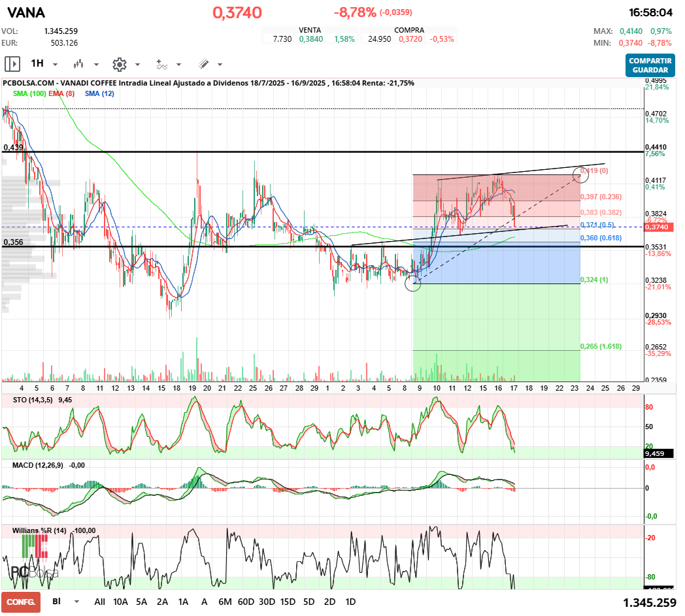
Task: Select the pencil drawing tool icon
Action: [x=203, y=64]
